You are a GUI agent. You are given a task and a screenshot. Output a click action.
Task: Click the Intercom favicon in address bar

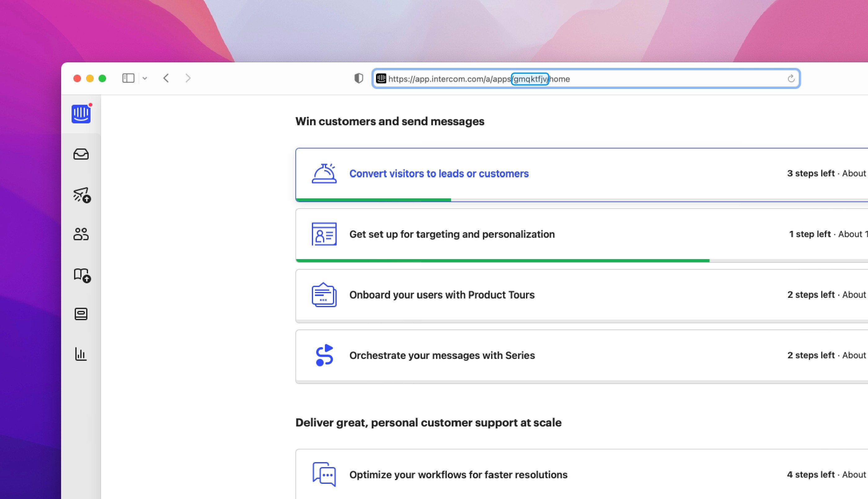tap(381, 78)
